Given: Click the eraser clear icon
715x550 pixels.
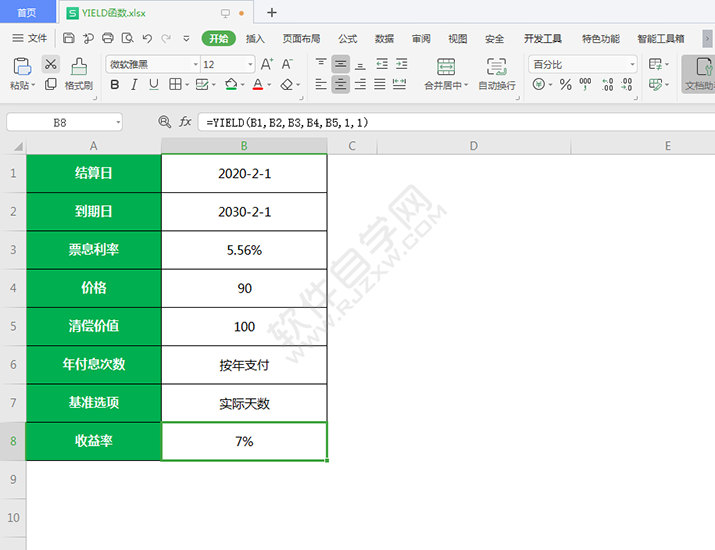Looking at the screenshot, I should tap(287, 84).
